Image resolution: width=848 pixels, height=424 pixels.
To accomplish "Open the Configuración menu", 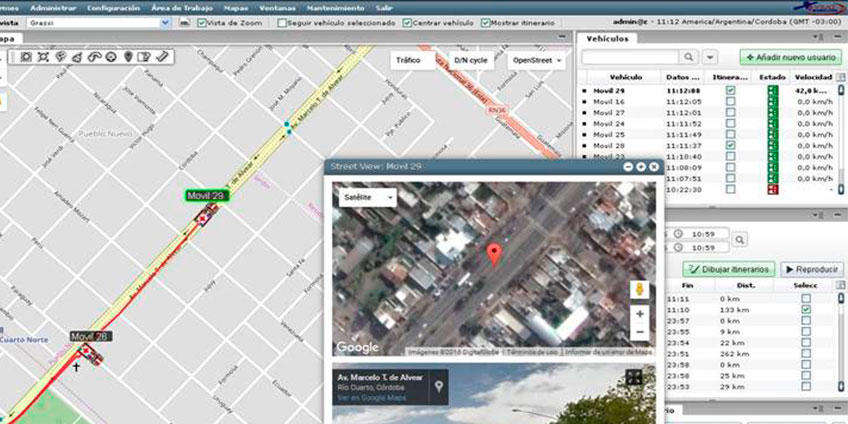I will (113, 7).
